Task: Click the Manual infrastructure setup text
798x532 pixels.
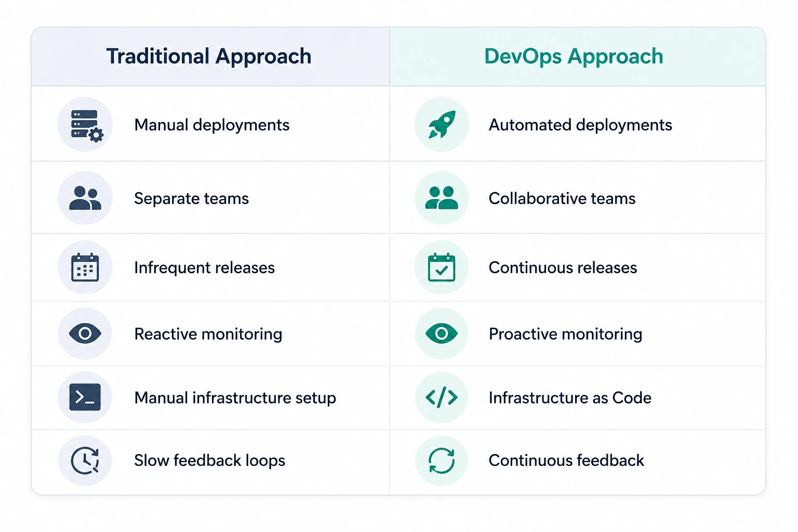Action: [235, 398]
